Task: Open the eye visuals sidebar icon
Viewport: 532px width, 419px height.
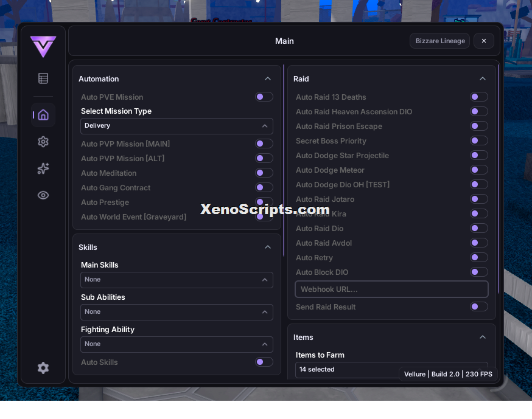Action: coord(43,195)
